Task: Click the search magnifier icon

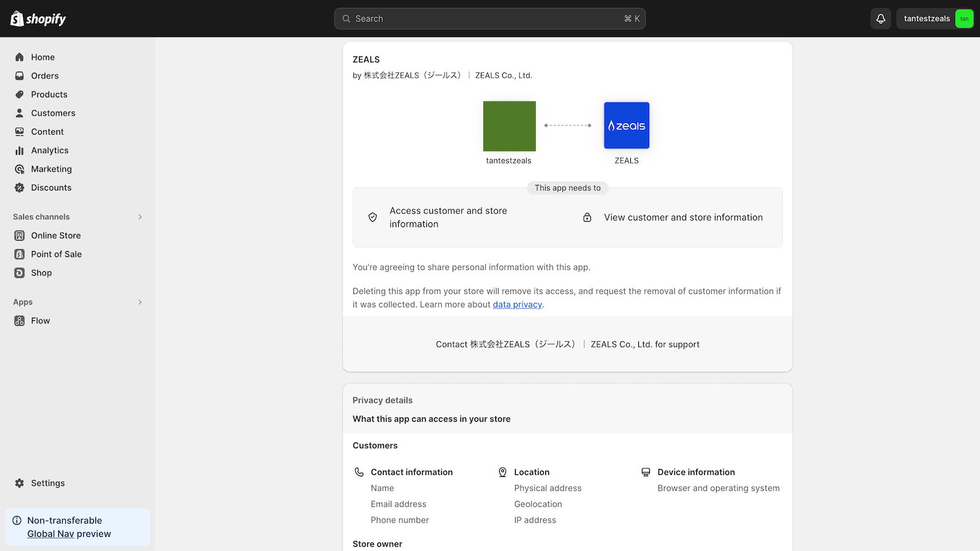Action: (x=347, y=18)
